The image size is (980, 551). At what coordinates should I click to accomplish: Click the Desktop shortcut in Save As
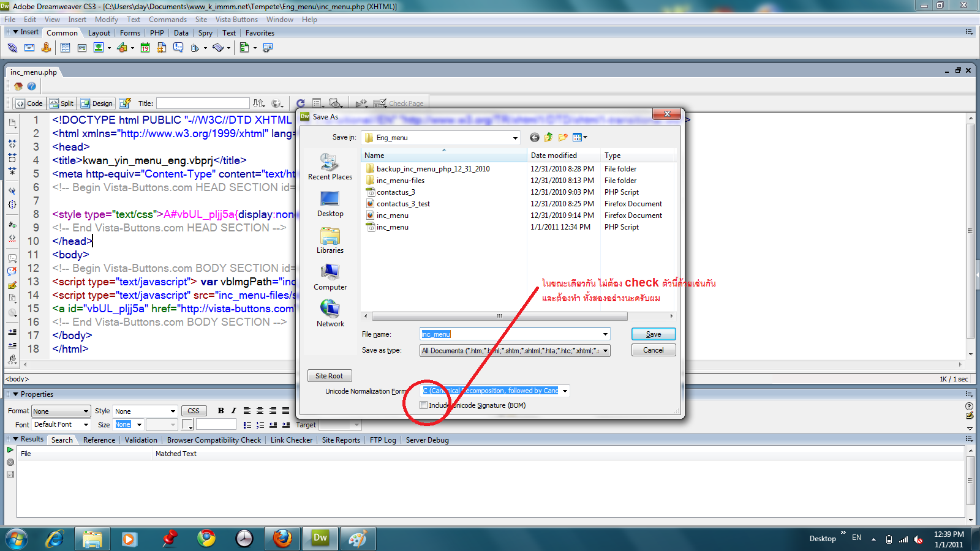pyautogui.click(x=330, y=204)
